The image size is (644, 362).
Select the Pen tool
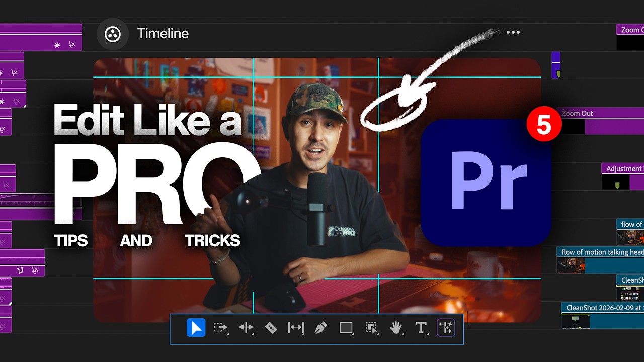[320, 328]
